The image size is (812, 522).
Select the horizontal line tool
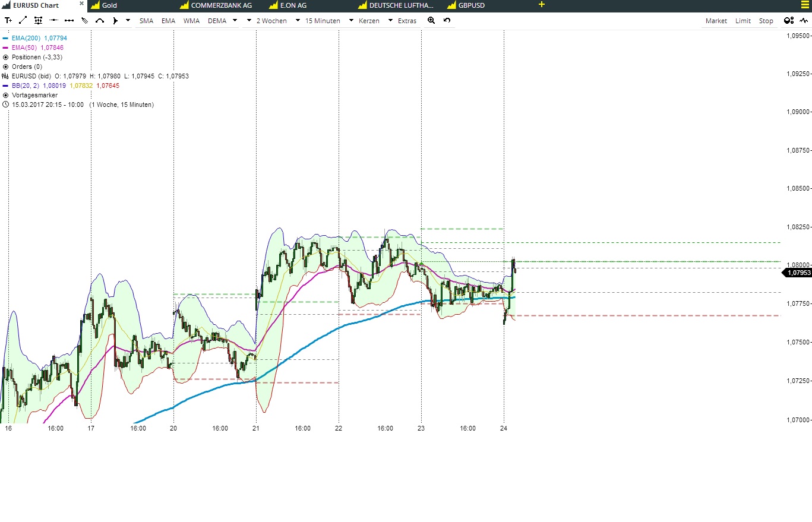tap(53, 20)
